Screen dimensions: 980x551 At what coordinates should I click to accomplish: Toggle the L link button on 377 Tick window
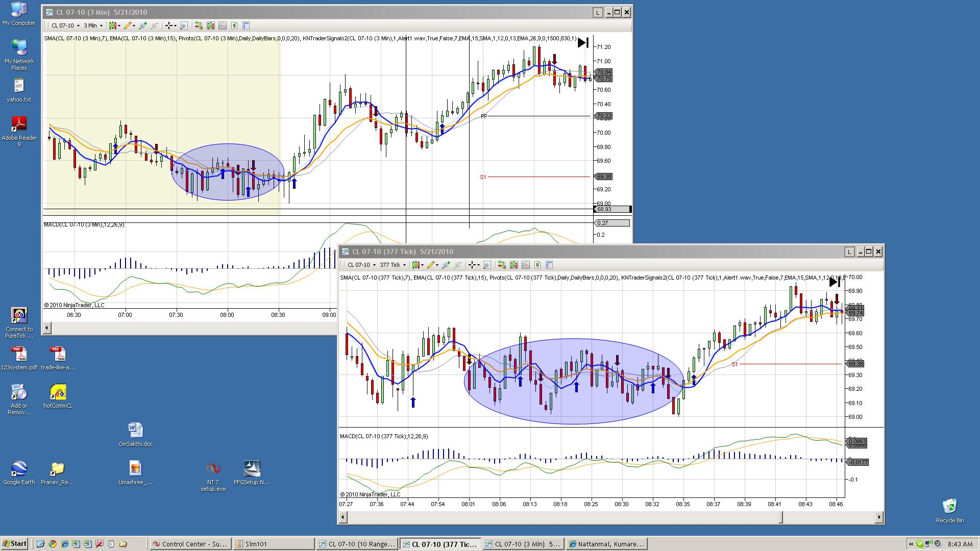pos(849,252)
